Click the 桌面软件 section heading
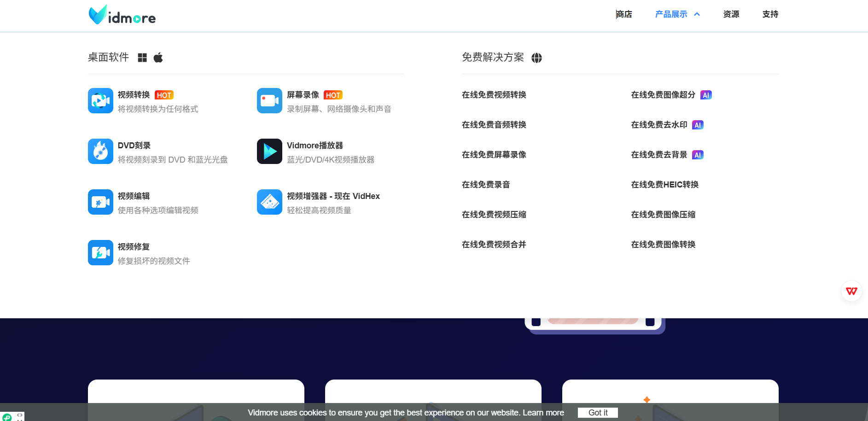868x421 pixels. click(108, 57)
